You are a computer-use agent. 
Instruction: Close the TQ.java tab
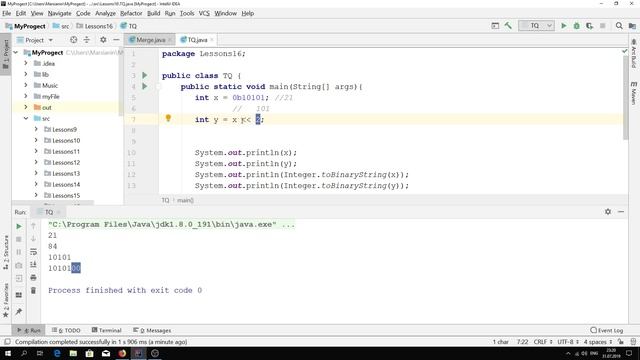(x=212, y=40)
